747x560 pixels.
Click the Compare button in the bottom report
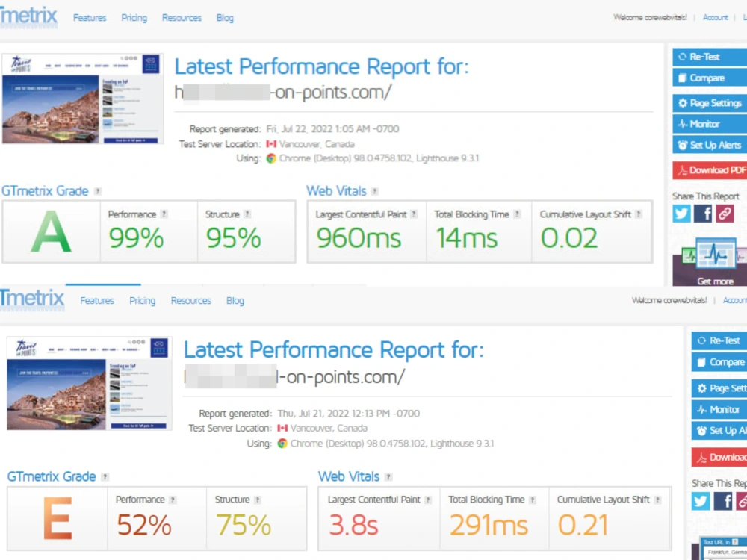719,362
